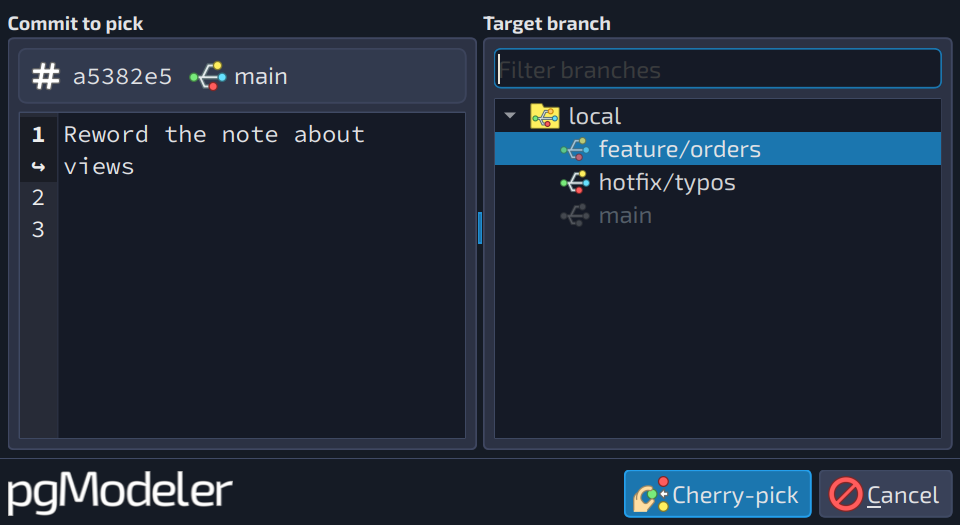Click the hotfix/typos branch icon

pos(575,182)
